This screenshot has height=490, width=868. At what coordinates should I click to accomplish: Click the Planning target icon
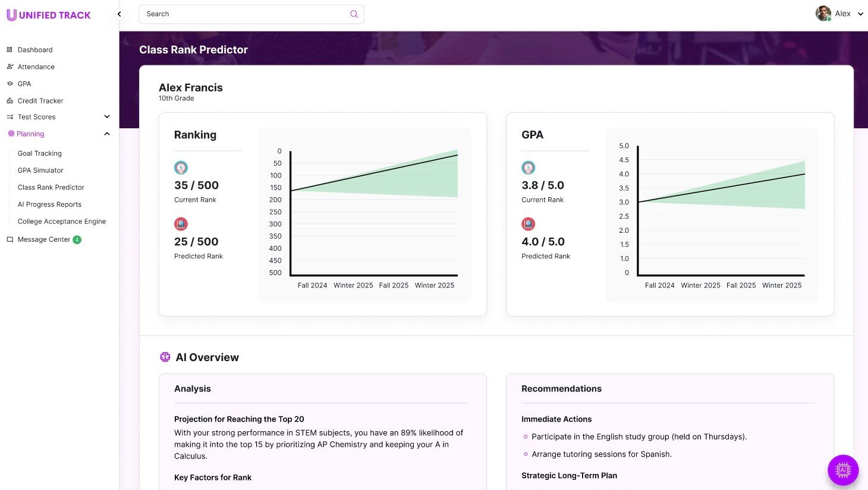coord(11,134)
